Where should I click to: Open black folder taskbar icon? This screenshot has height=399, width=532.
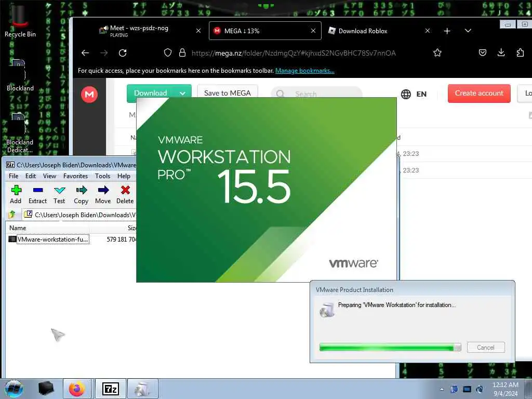pyautogui.click(x=46, y=389)
